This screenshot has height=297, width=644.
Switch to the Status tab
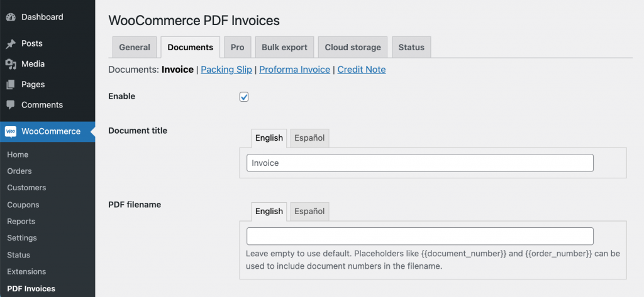pyautogui.click(x=411, y=47)
